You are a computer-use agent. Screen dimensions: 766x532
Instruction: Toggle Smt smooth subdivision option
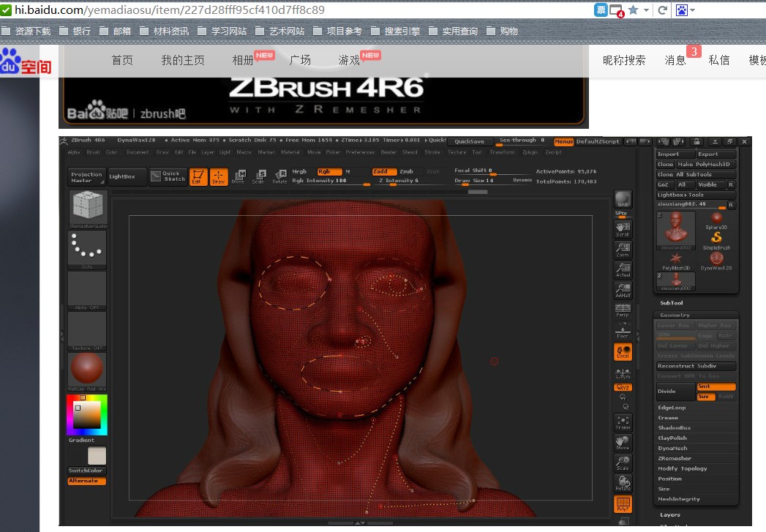tap(716, 386)
